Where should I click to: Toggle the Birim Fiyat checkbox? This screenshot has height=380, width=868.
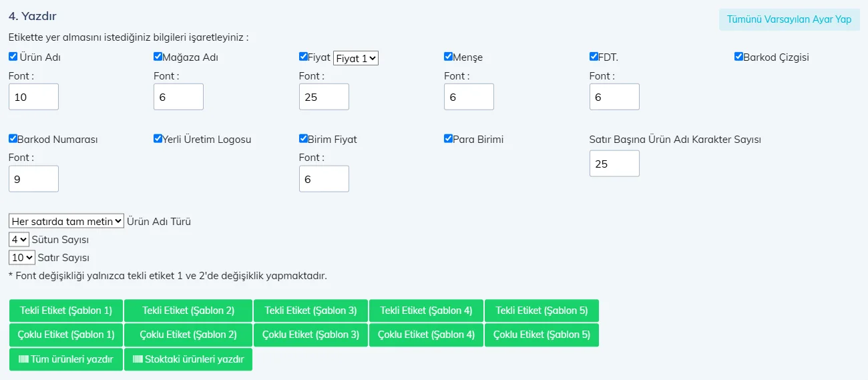point(303,139)
